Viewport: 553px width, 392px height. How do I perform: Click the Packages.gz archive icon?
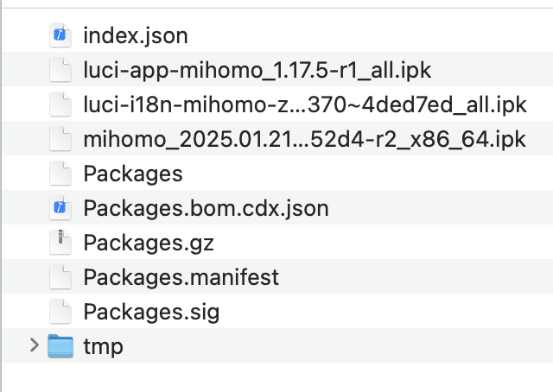pos(59,243)
